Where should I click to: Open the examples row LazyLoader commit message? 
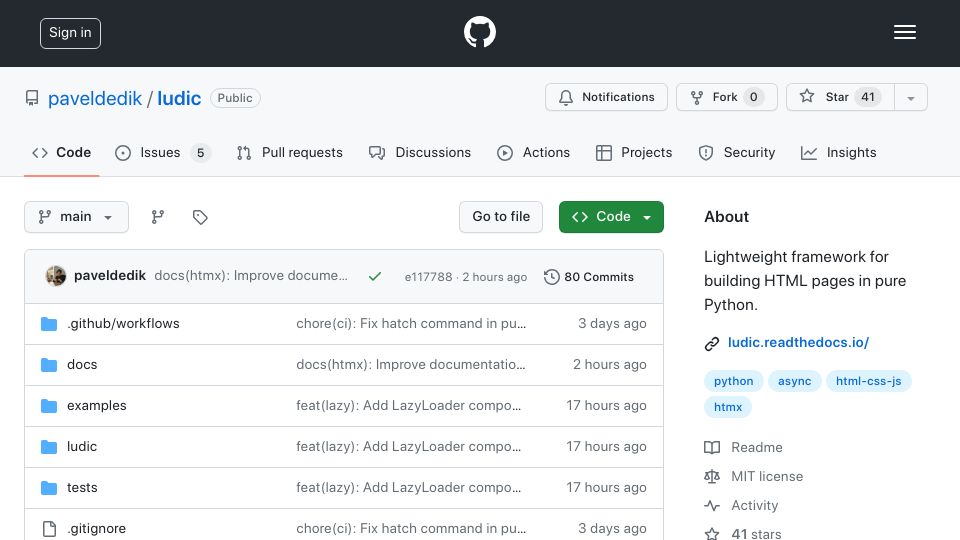point(408,405)
